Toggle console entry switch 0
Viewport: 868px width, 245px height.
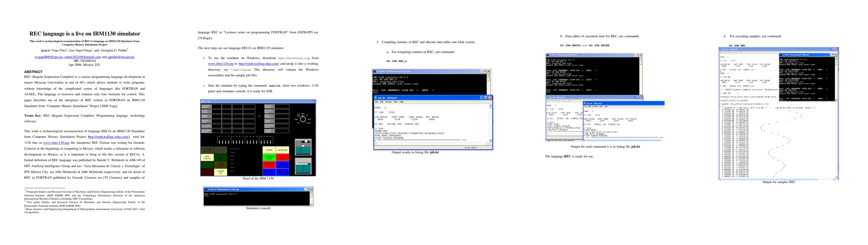tap(219, 142)
